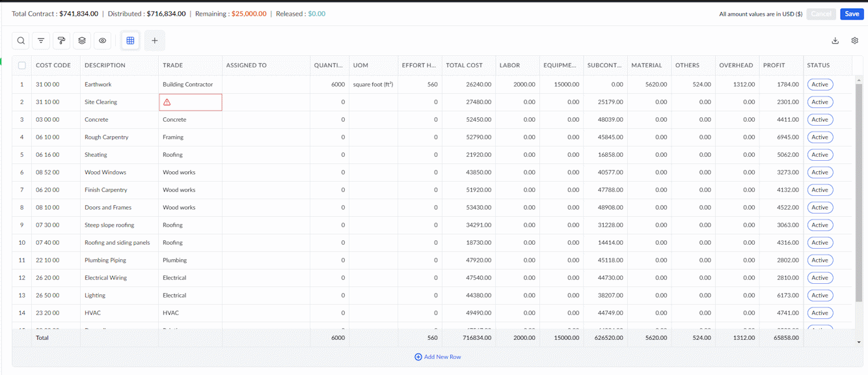The height and width of the screenshot is (375, 868).
Task: Toggle Active status badge for Site Clearing row
Action: point(820,102)
